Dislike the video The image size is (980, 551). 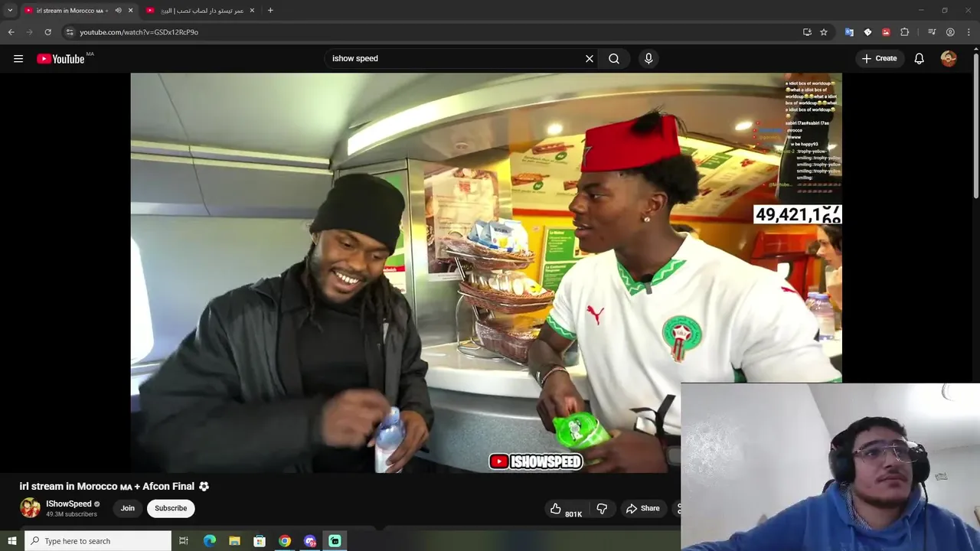[602, 509]
